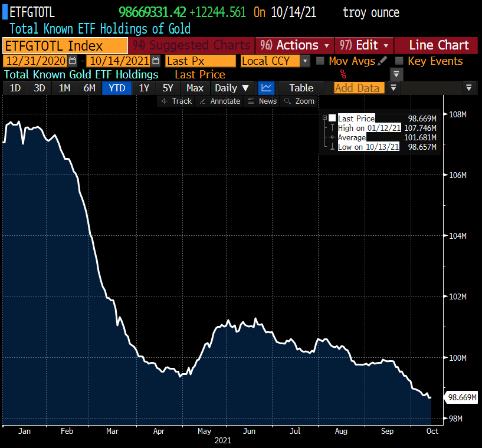Screen dimensions: 482x448
Task: Click the Last Price legend label
Action: (356, 118)
